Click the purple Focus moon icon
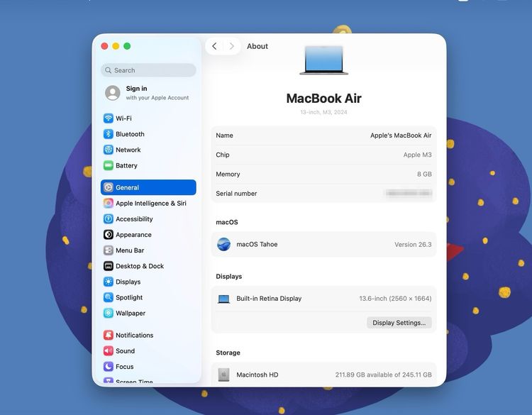The width and height of the screenshot is (532, 415). [x=109, y=367]
